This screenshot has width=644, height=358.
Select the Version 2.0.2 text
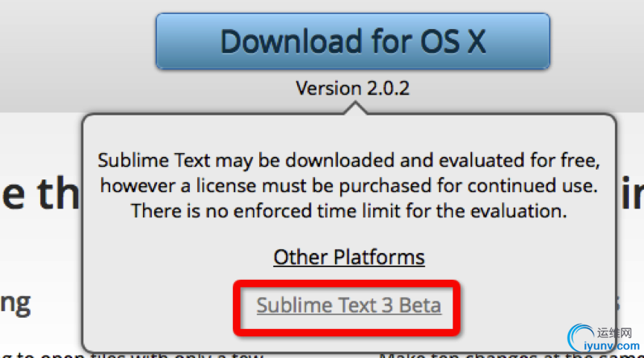(x=353, y=89)
